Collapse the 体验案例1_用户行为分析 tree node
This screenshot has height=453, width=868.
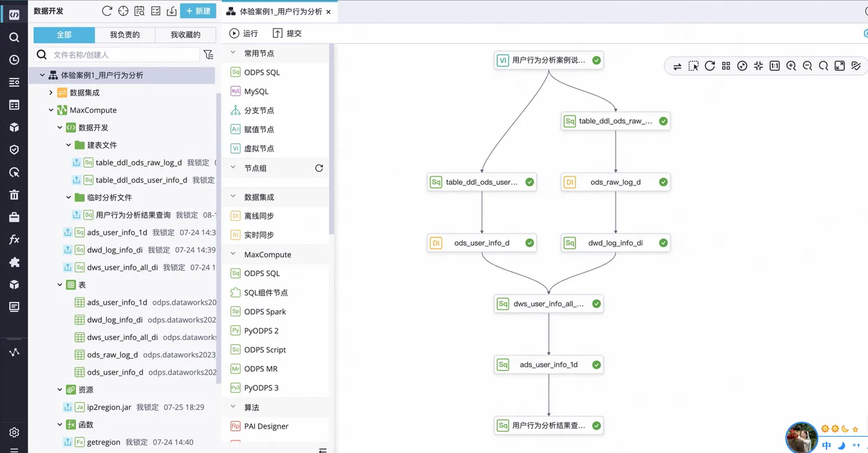coord(42,75)
